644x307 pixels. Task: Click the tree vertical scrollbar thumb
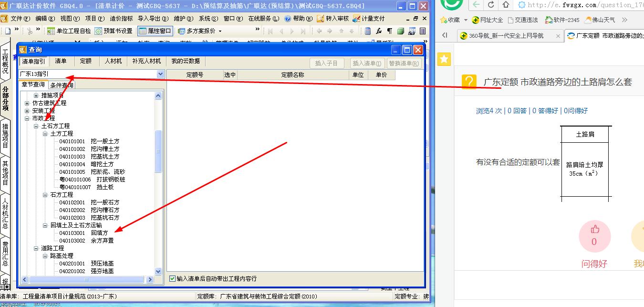[x=158, y=151]
